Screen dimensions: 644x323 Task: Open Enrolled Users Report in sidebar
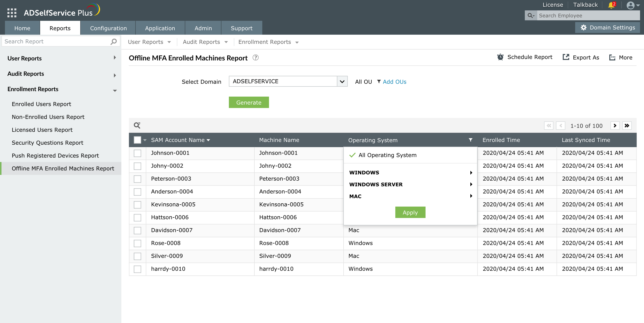click(41, 104)
